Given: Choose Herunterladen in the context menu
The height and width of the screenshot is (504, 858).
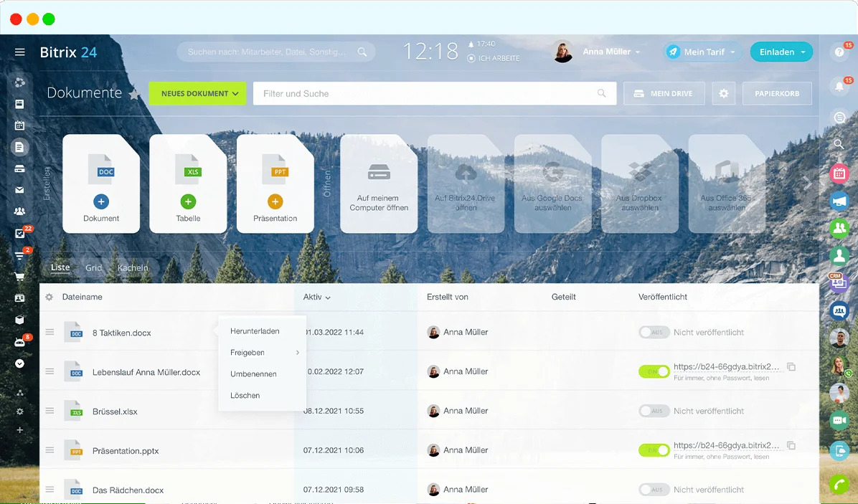Looking at the screenshot, I should [255, 331].
